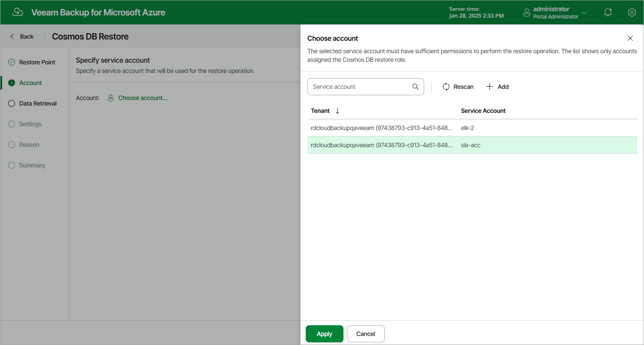Click the Tenant sort arrow icon
This screenshot has width=644, height=345.
tap(337, 111)
